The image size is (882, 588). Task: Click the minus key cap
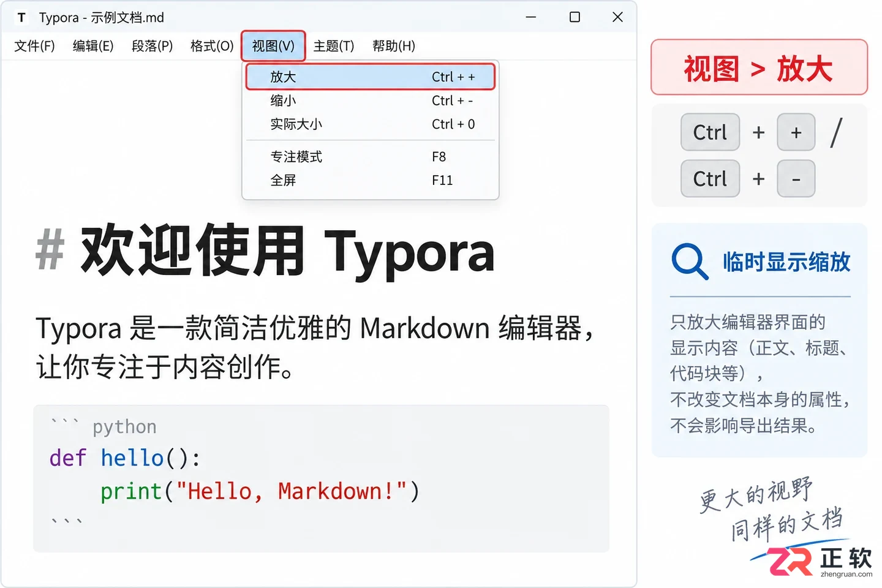(796, 179)
